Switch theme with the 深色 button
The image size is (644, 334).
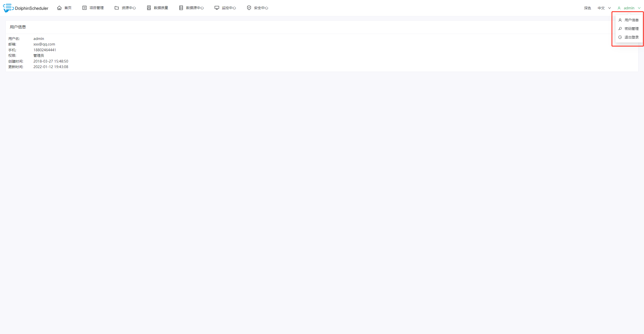[x=587, y=8]
